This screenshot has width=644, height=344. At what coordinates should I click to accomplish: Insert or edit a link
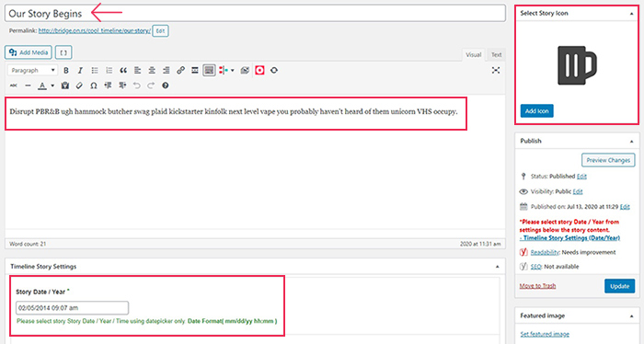coord(180,71)
